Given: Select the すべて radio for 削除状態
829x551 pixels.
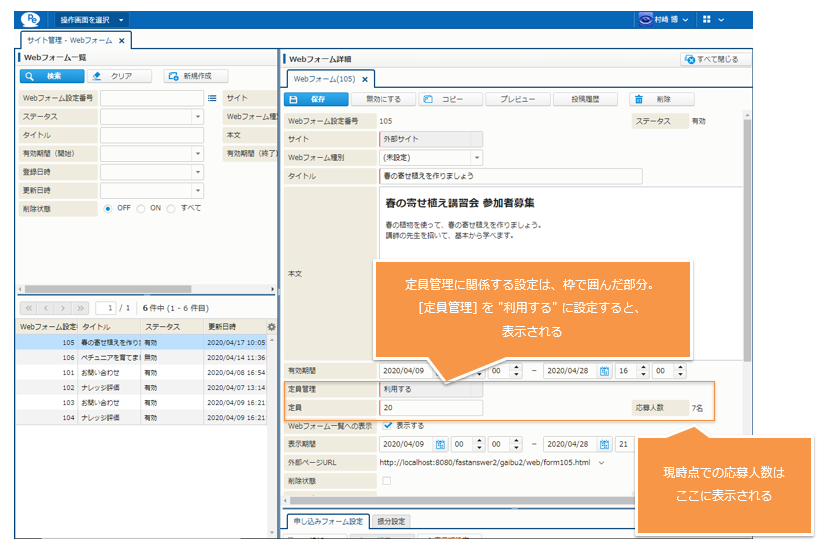Looking at the screenshot, I should point(172,208).
